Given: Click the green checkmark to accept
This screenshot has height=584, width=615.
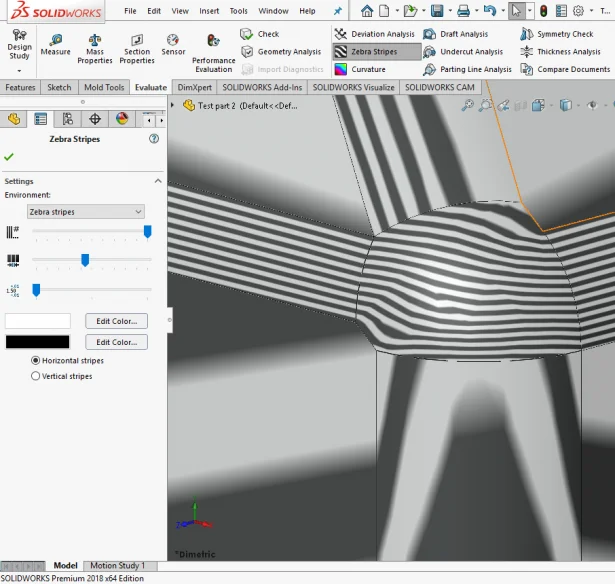Looking at the screenshot, I should click(9, 157).
